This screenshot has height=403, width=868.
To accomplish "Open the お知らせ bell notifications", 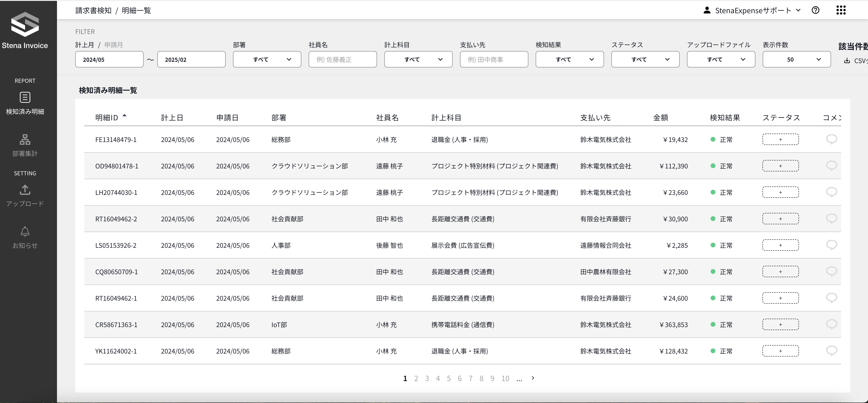I will (x=25, y=232).
